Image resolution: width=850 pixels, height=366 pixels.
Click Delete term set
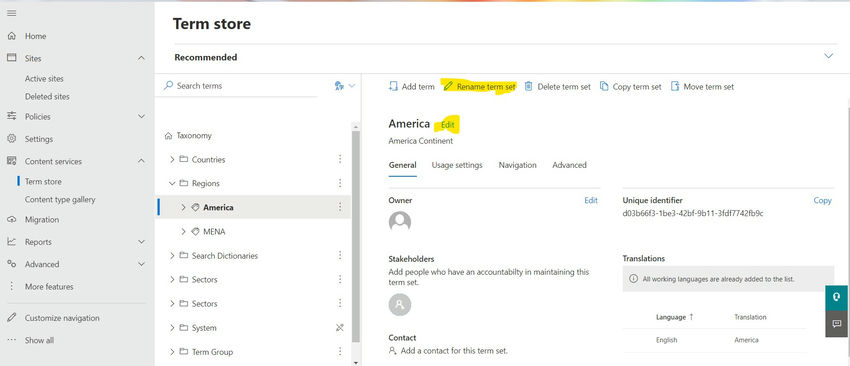558,87
